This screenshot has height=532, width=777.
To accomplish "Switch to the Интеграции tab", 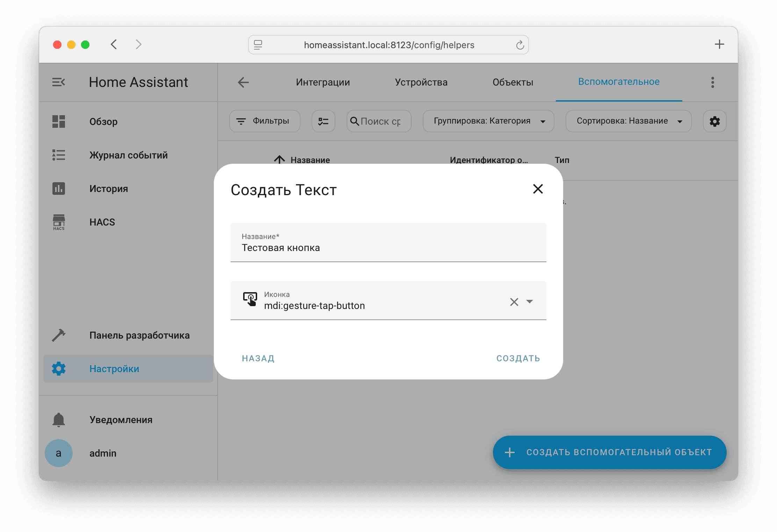I will (322, 82).
